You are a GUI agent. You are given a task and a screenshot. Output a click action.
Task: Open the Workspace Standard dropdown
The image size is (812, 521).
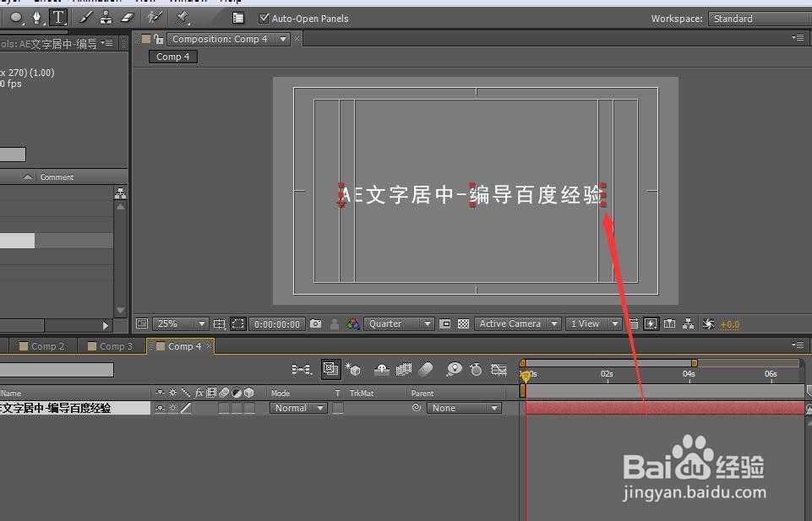tap(759, 19)
